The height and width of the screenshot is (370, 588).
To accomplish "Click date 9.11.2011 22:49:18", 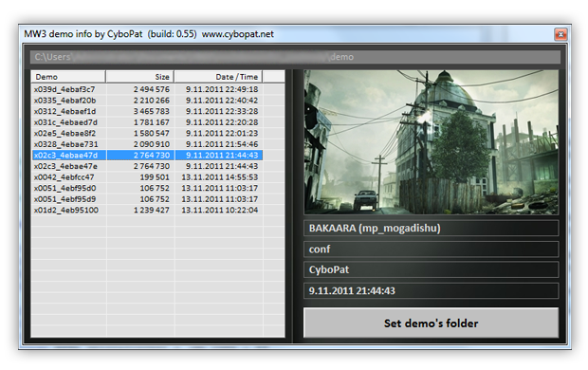I will (x=222, y=89).
